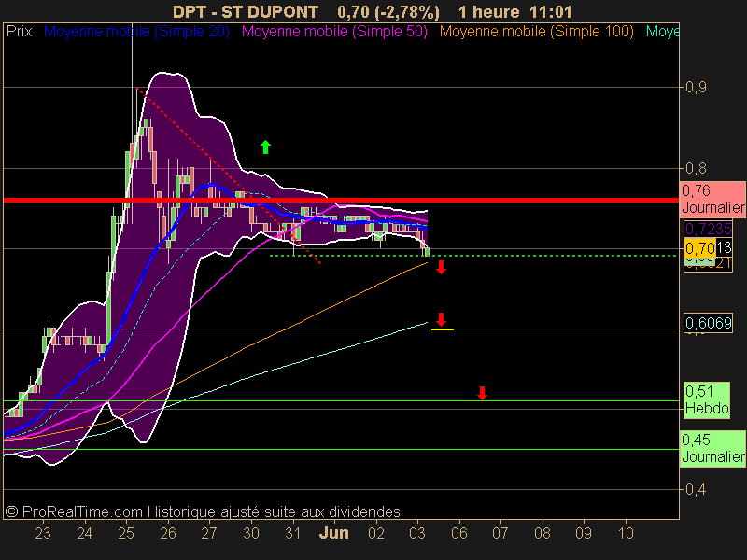Screen dimensions: 747x560
Task: Click the red down arrow under the dotted green line
Action: [441, 267]
